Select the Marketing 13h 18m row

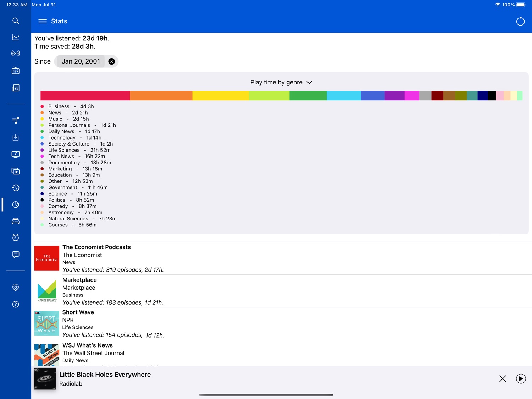71,169
